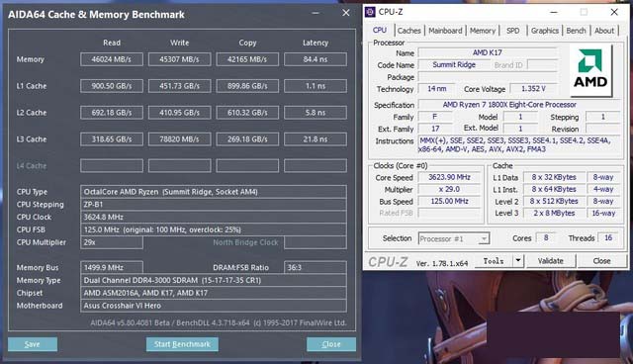Click L1 Cache Write value 451.73 GB/s
This screenshot has width=633, height=364.
click(x=179, y=86)
